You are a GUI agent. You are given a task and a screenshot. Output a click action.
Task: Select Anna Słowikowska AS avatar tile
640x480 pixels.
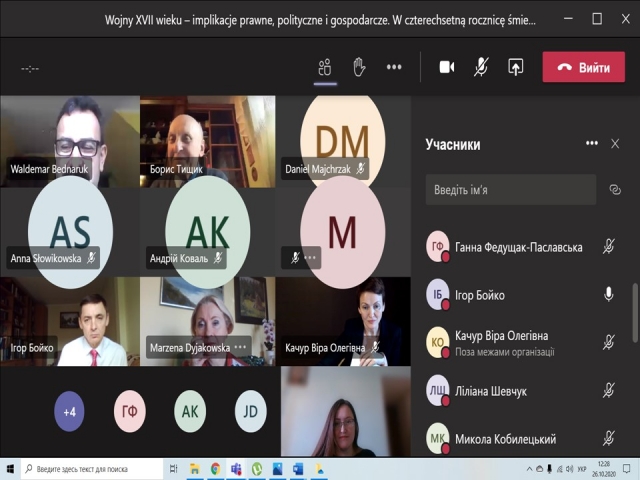tap(70, 232)
